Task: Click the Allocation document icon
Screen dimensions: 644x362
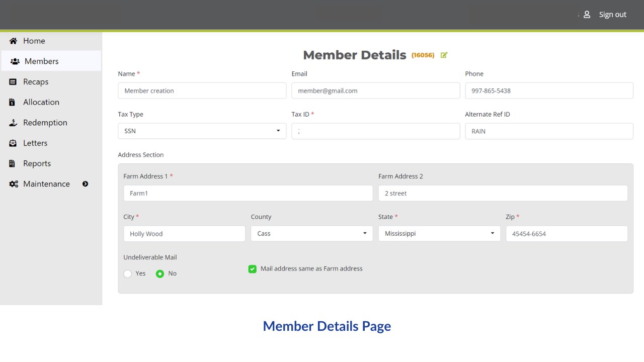Action: click(x=13, y=102)
